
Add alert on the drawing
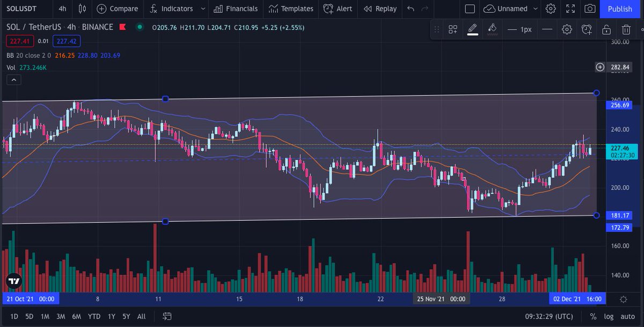(x=587, y=29)
